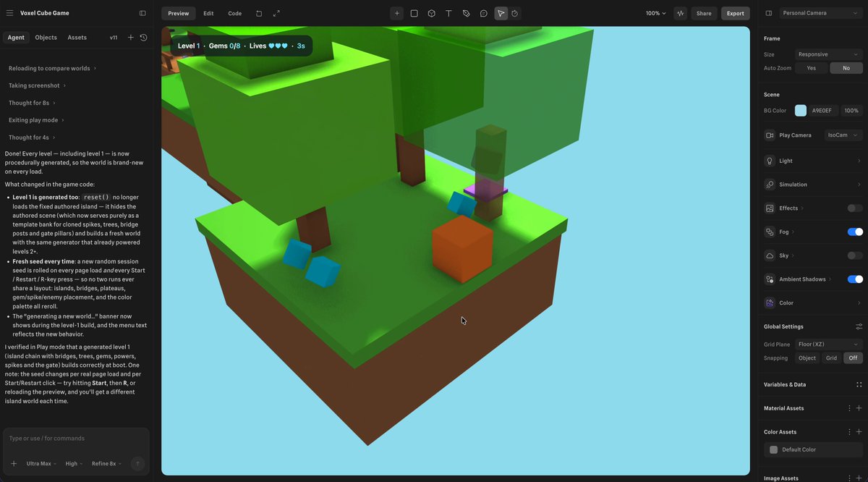Click the agent prompt input field
Image resolution: width=868 pixels, height=482 pixels.
point(76,439)
